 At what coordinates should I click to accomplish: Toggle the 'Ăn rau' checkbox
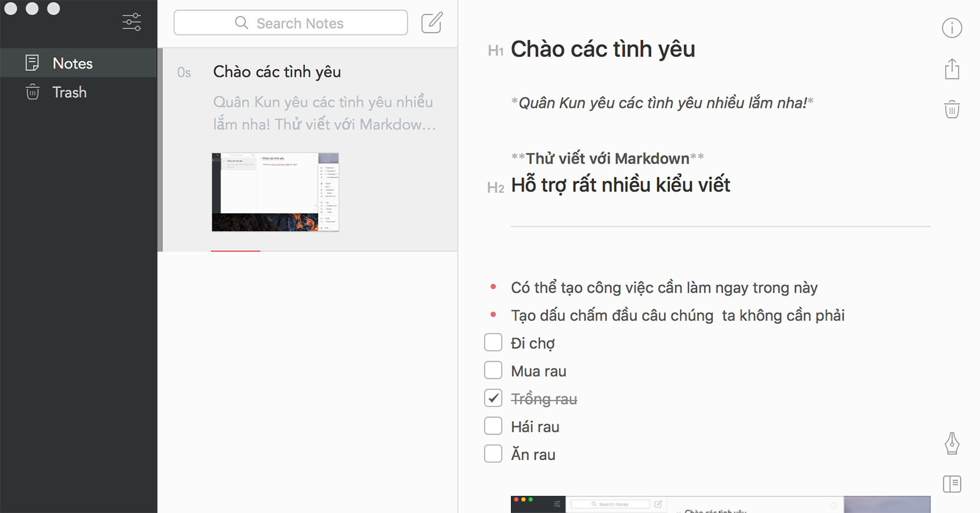[493, 454]
